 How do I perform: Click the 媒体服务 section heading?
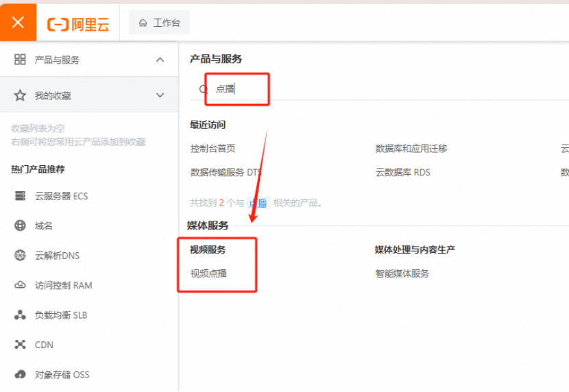coord(208,225)
